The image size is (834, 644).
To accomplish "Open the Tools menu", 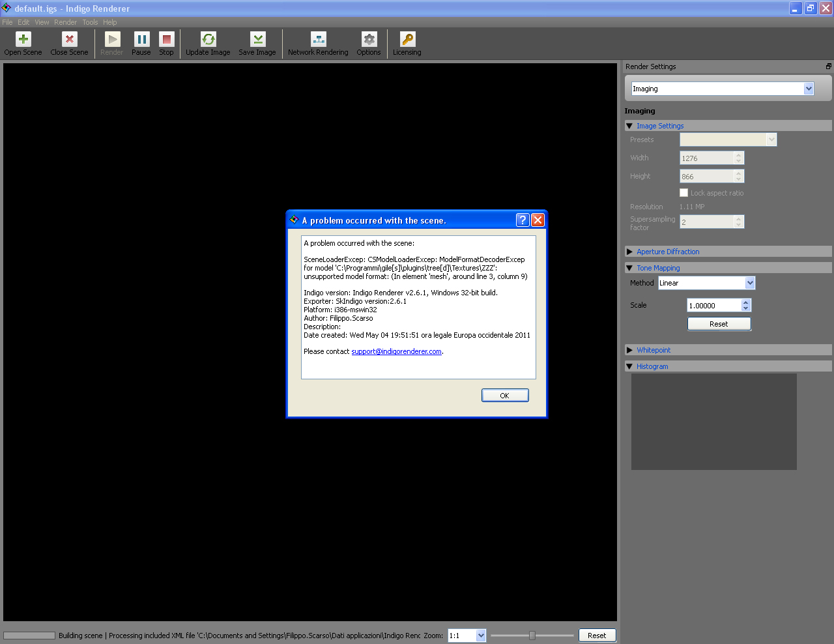I will [90, 22].
